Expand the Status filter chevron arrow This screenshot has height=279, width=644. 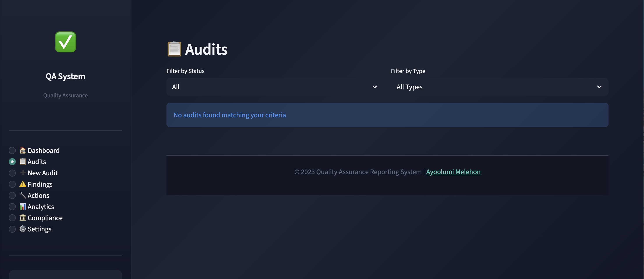pos(375,87)
